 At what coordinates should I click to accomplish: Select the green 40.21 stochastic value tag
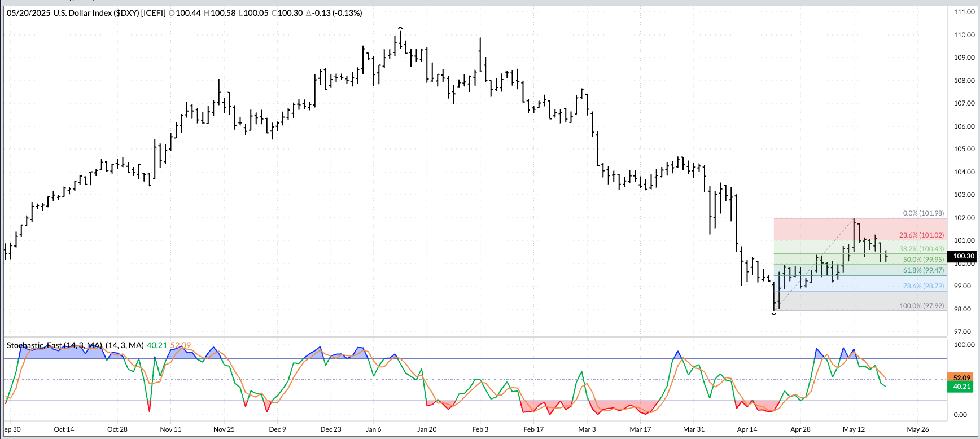pos(962,387)
